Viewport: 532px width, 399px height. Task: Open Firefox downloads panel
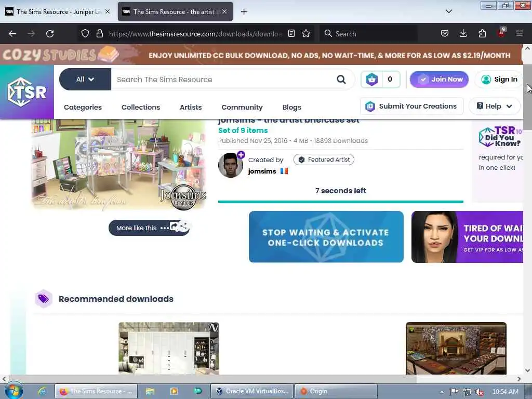click(463, 33)
